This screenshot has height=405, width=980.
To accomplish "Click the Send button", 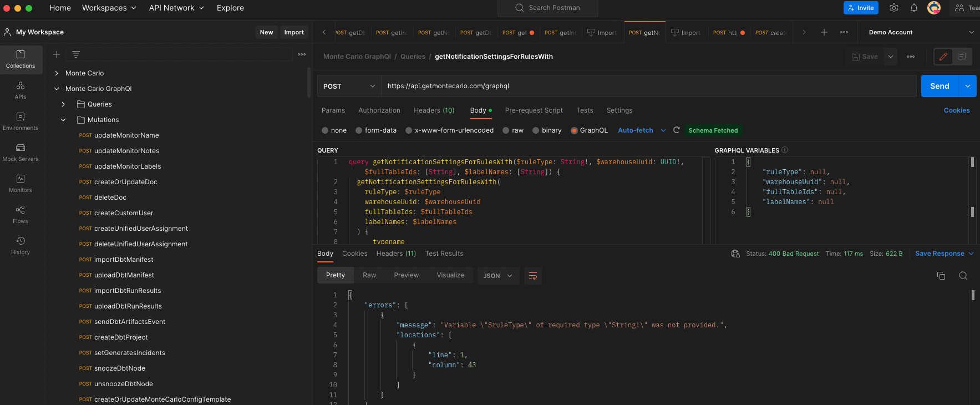I will pyautogui.click(x=940, y=86).
